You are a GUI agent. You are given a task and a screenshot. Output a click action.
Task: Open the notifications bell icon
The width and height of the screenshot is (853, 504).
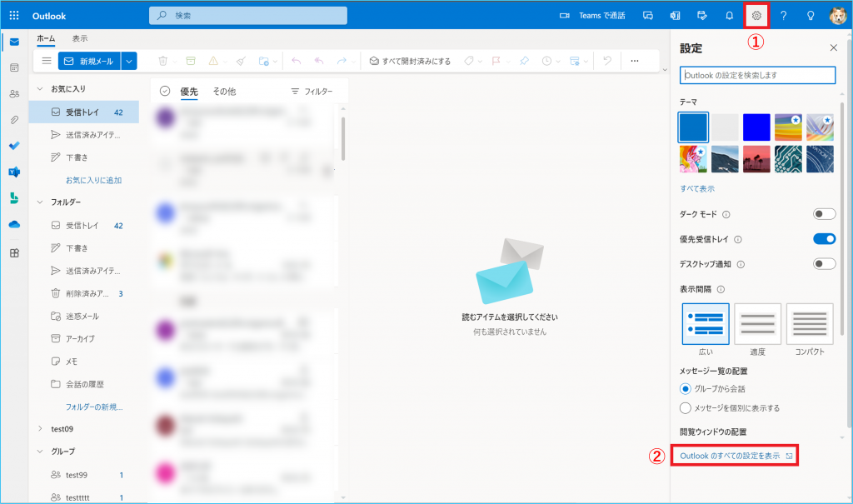coord(729,16)
